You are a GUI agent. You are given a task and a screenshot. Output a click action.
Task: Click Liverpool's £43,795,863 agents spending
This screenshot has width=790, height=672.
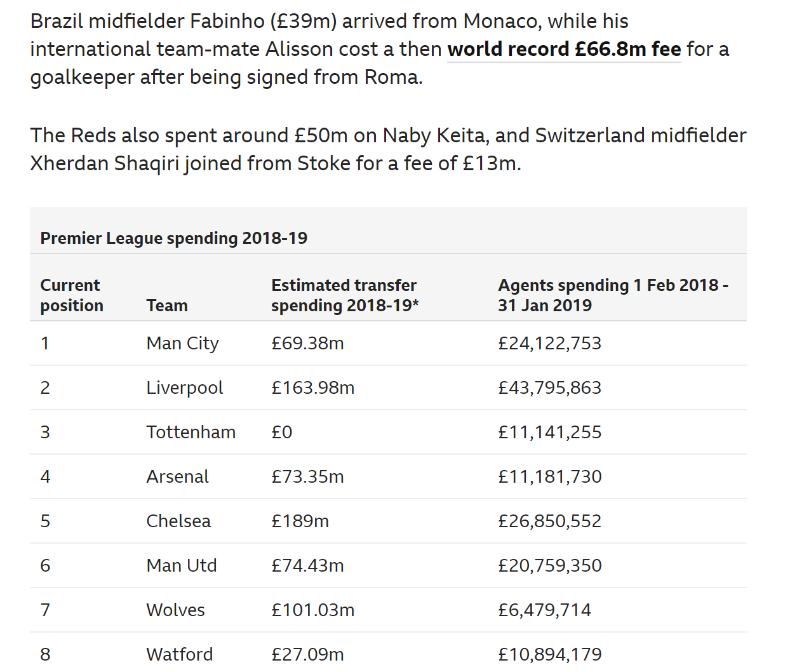point(549,387)
